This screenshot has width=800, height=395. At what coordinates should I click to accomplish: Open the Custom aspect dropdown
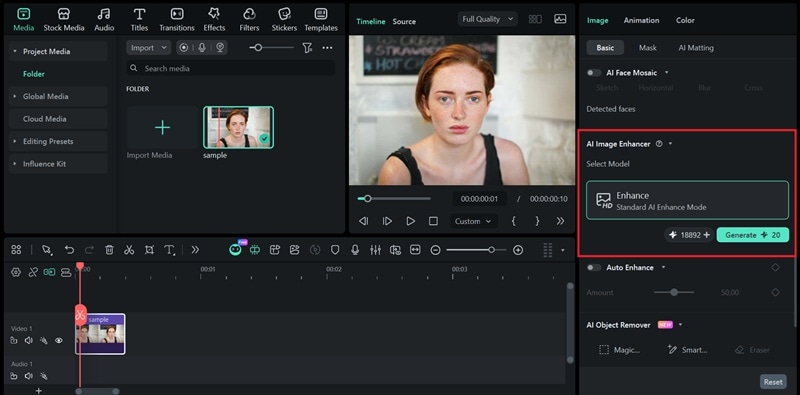coord(473,221)
